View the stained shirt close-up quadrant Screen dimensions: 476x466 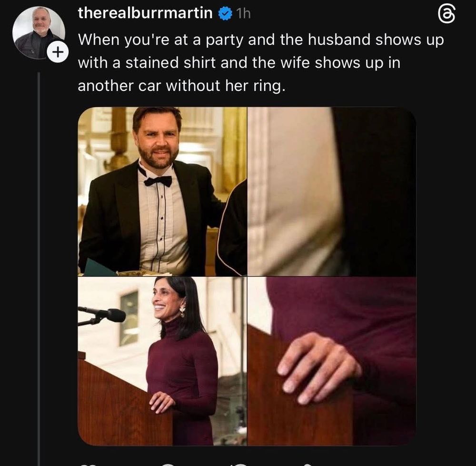[333, 191]
